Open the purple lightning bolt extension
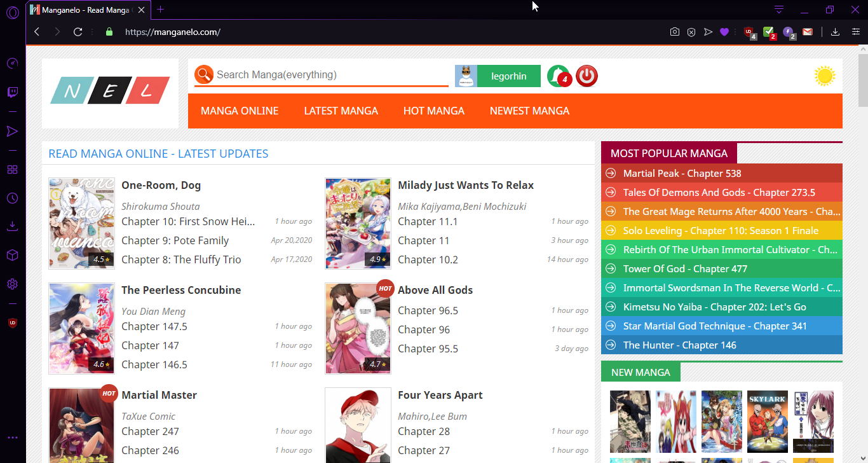868x463 pixels. click(789, 32)
